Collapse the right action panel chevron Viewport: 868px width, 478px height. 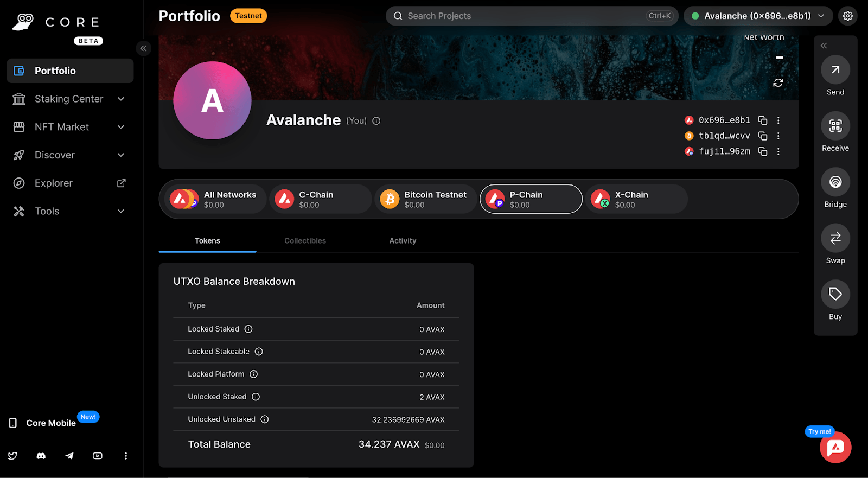(824, 46)
